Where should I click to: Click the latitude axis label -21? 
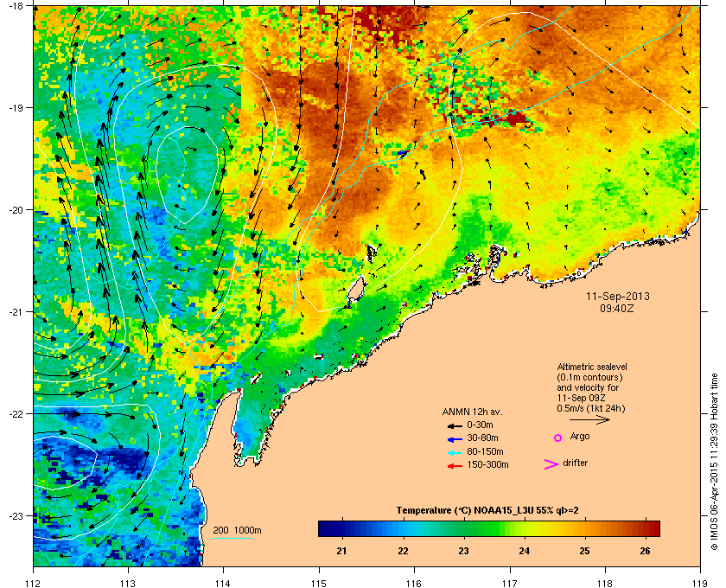pyautogui.click(x=15, y=312)
